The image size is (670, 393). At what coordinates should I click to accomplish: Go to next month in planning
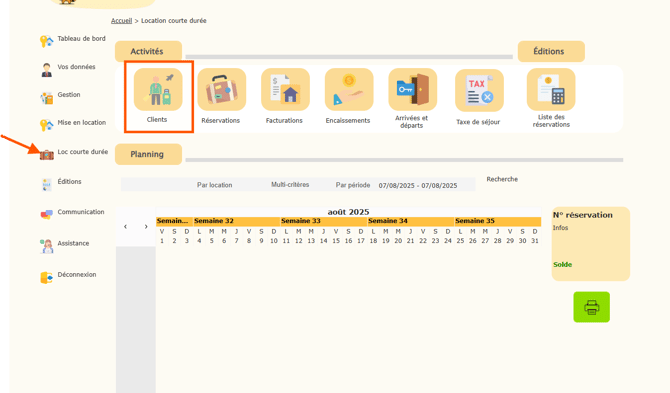click(146, 226)
